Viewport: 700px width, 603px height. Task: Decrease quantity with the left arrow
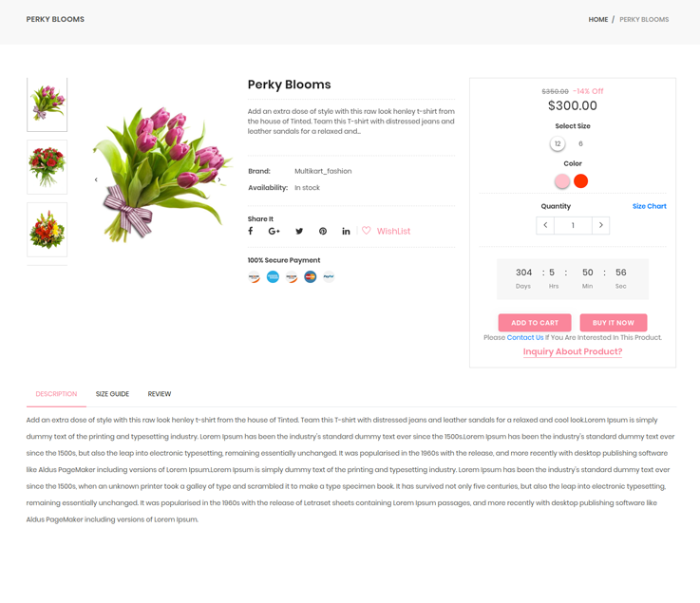coord(545,225)
